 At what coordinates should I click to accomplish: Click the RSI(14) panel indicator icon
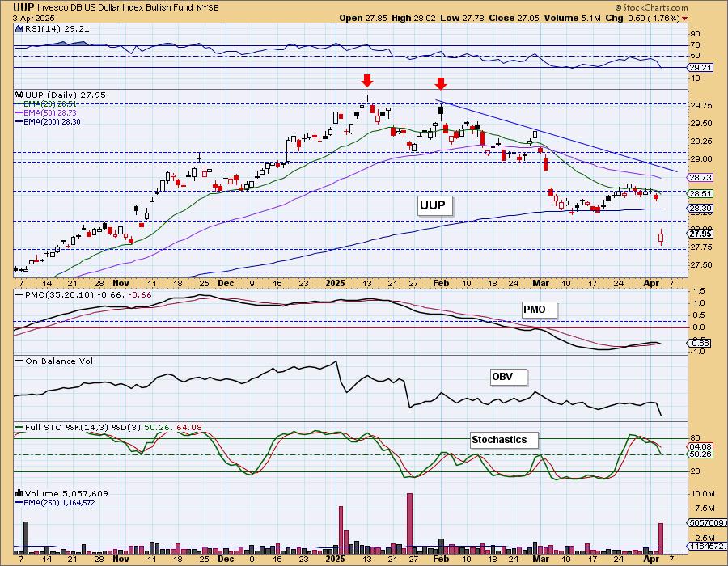click(19, 28)
